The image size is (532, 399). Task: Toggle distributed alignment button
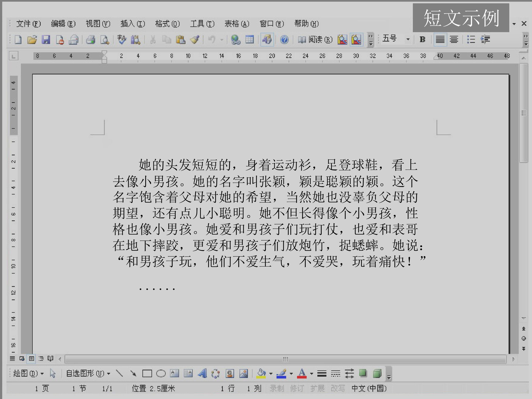(454, 39)
